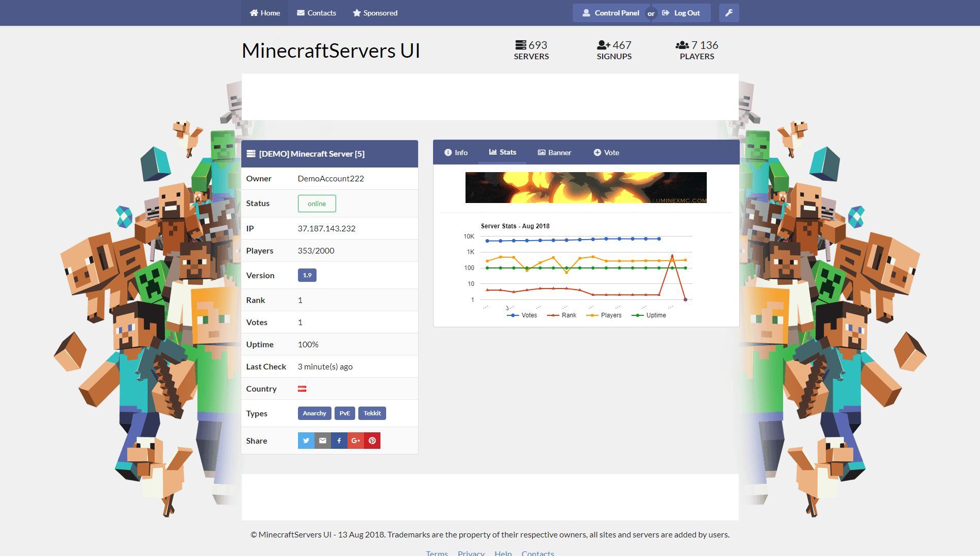Select the Tekkit type tag
Screen dimensions: 980x556
[372, 413]
